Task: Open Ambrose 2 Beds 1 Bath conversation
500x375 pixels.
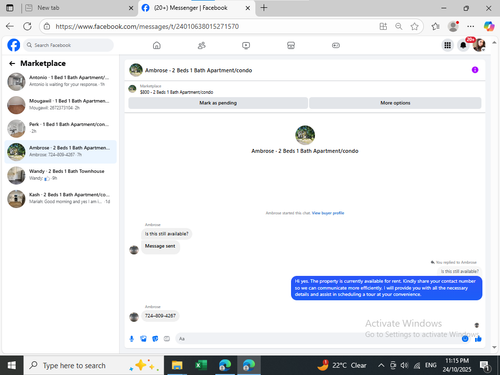Action: pyautogui.click(x=60, y=152)
